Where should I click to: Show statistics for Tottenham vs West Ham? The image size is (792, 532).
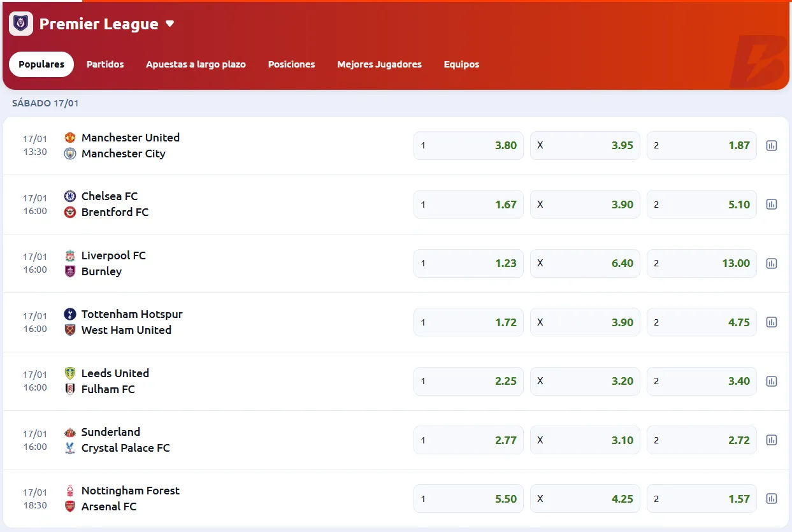pos(771,322)
